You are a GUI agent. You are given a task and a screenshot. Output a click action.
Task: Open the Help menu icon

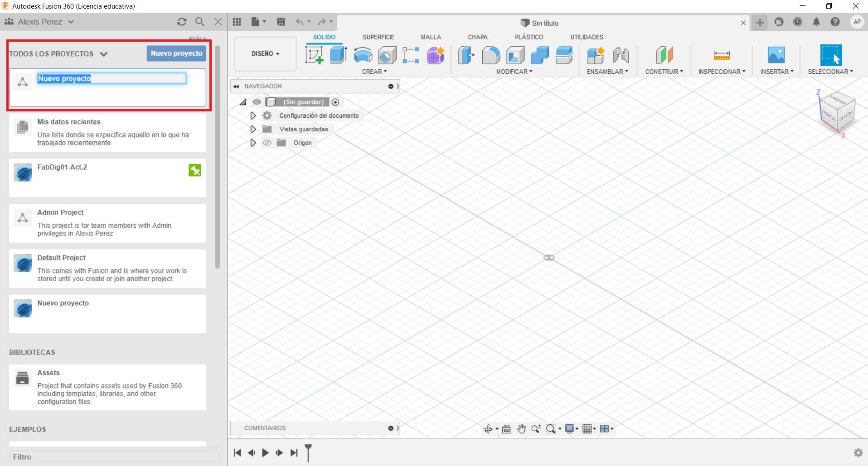(835, 22)
